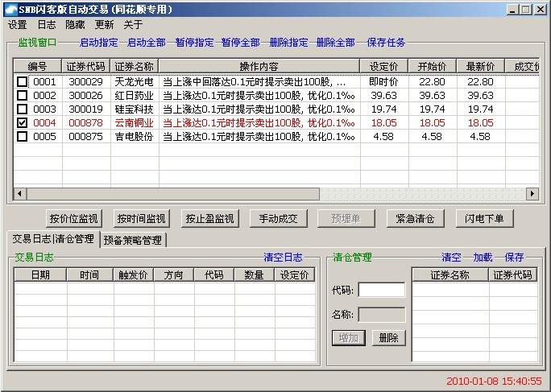The image size is (551, 392).
Task: Click 启动指定 link
Action: click(99, 43)
